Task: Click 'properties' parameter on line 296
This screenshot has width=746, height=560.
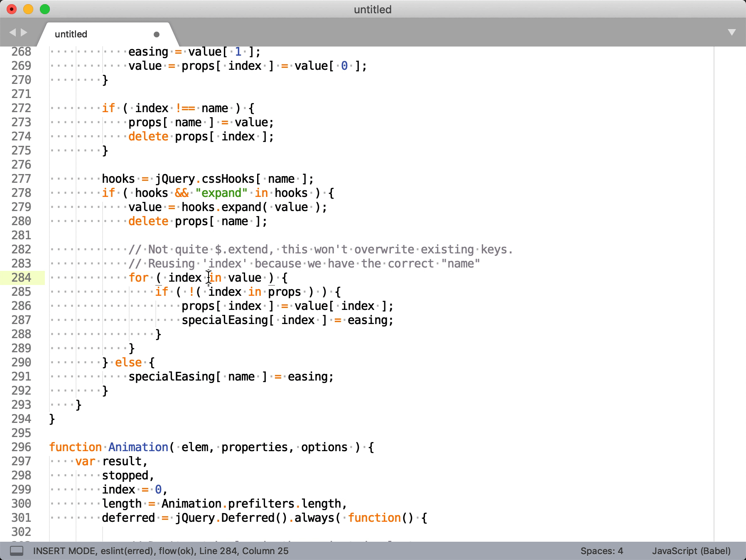Action: pos(255,447)
